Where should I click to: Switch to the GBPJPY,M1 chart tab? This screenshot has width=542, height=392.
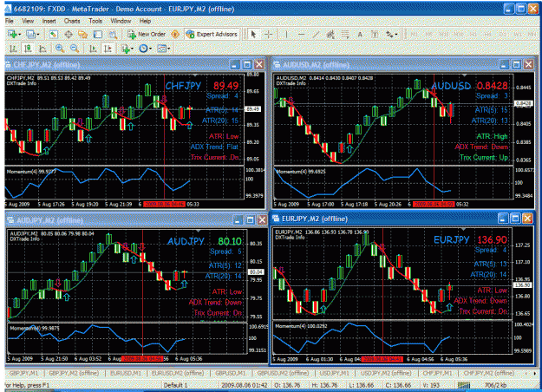coord(23,373)
